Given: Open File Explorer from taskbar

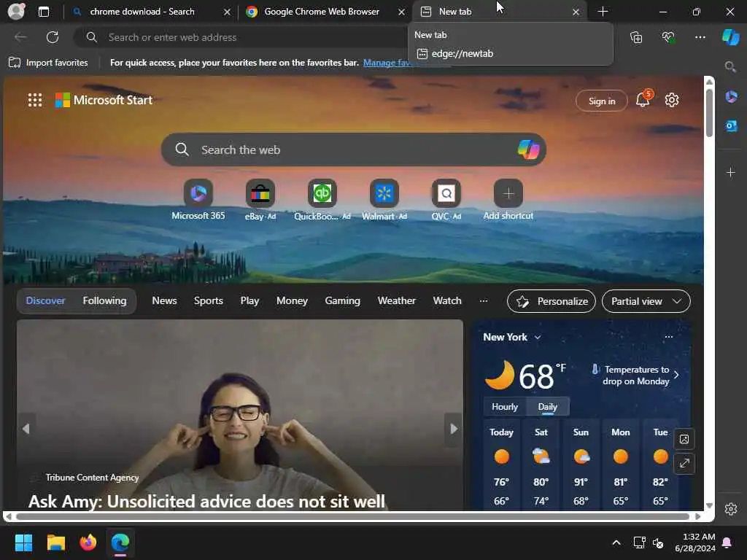Looking at the screenshot, I should [55, 542].
